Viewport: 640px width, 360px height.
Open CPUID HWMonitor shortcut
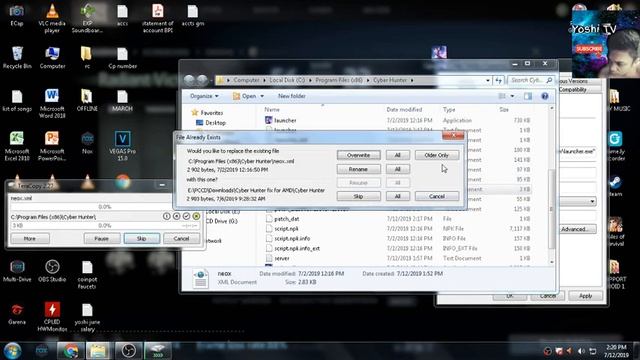coord(52,317)
